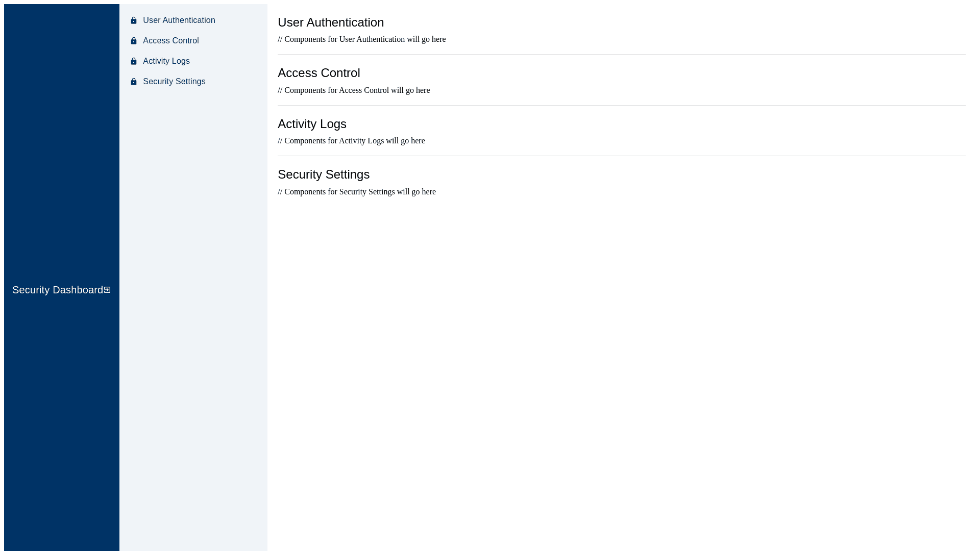The height and width of the screenshot is (551, 980).
Task: Select the Activity Logs sidebar item
Action: (x=166, y=61)
